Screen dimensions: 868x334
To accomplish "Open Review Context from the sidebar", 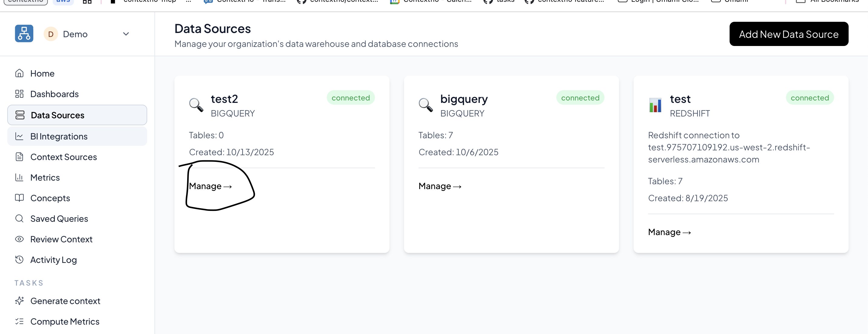I will tap(61, 239).
